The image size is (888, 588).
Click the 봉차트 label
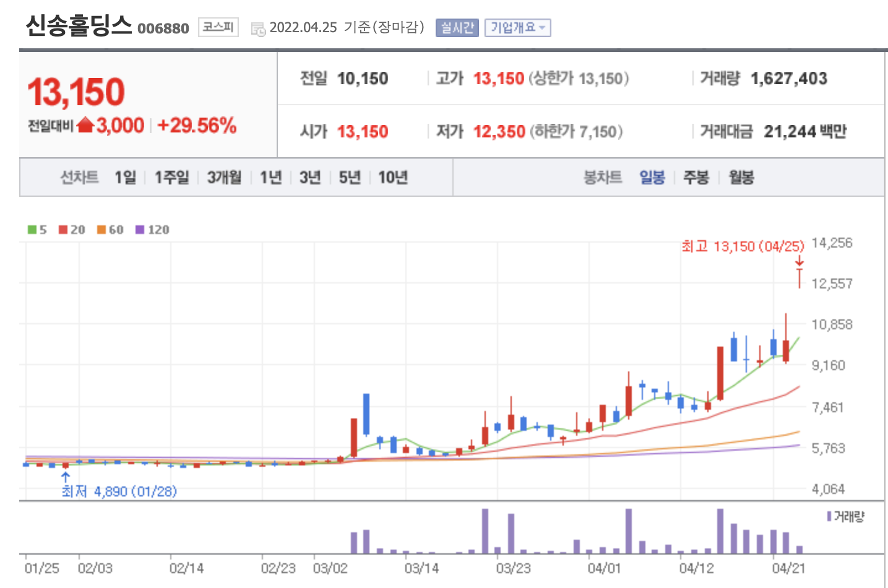(603, 178)
